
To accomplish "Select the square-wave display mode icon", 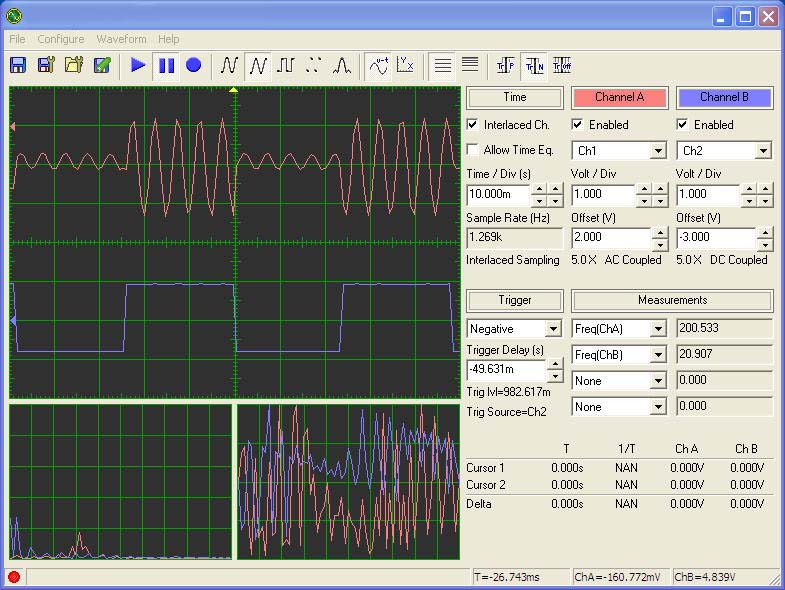I will [x=286, y=65].
